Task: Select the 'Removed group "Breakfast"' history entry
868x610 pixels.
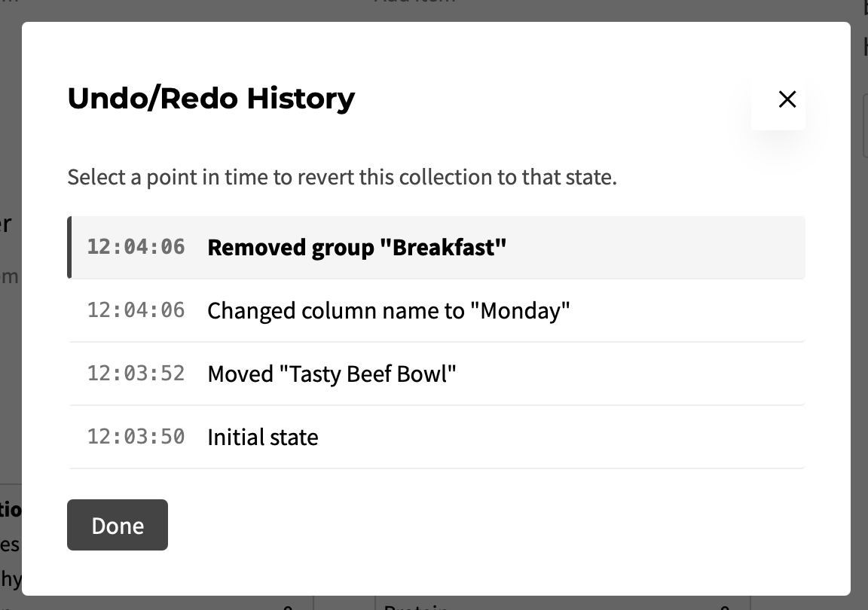Action: [356, 247]
